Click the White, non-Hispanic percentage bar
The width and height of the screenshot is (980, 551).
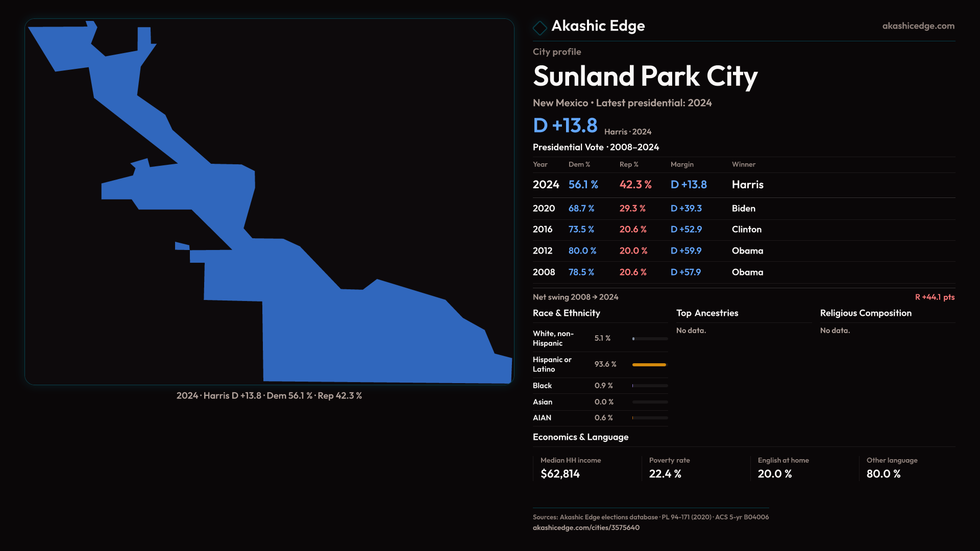tap(649, 339)
